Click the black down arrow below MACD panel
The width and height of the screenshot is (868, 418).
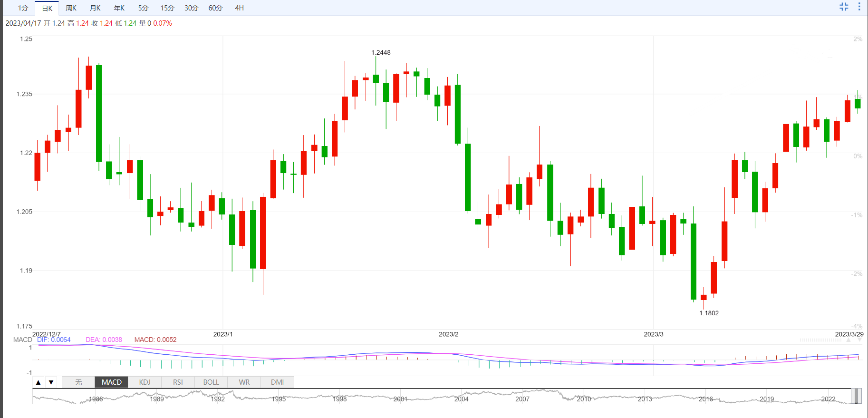[x=51, y=382]
